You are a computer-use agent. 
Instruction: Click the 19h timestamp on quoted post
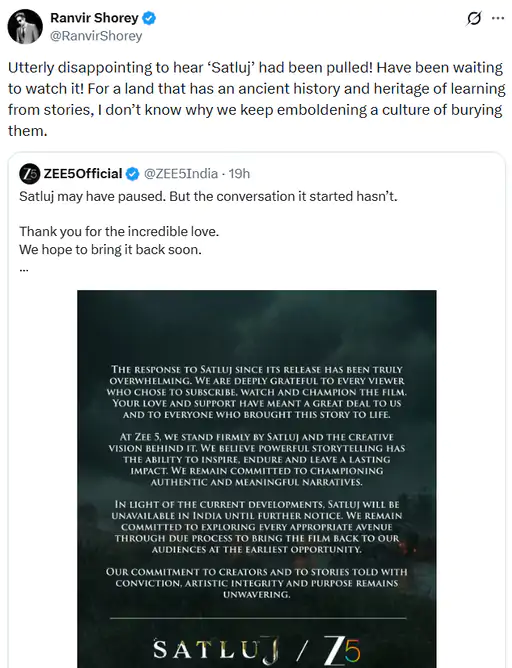[x=239, y=174]
